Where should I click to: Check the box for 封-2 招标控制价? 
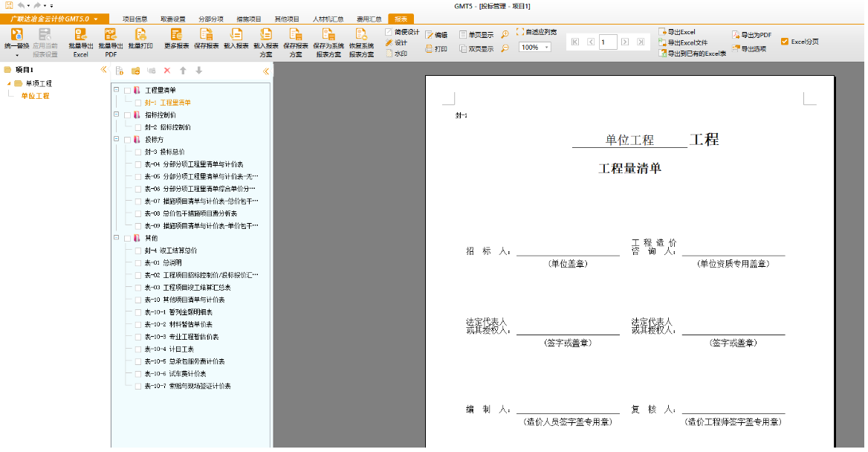(138, 127)
